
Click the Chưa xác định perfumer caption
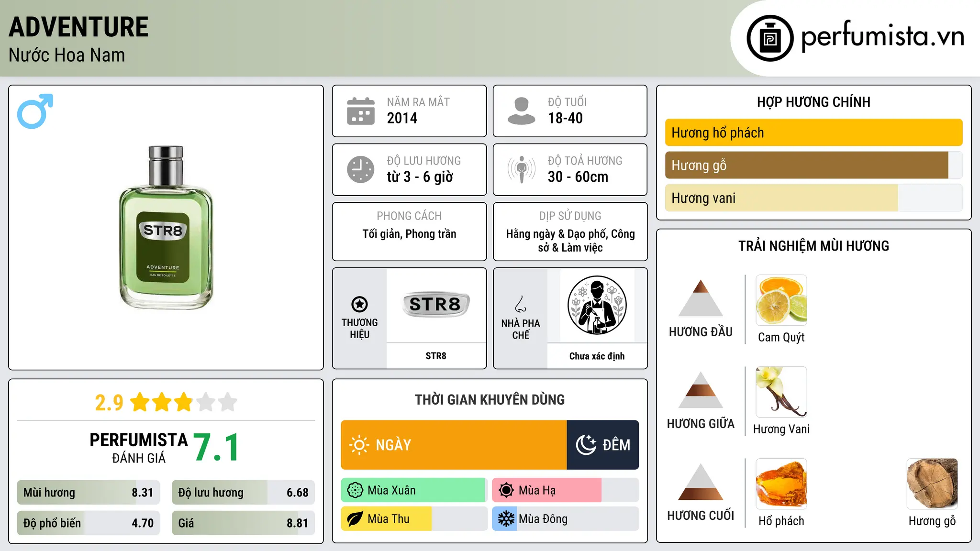pyautogui.click(x=597, y=356)
